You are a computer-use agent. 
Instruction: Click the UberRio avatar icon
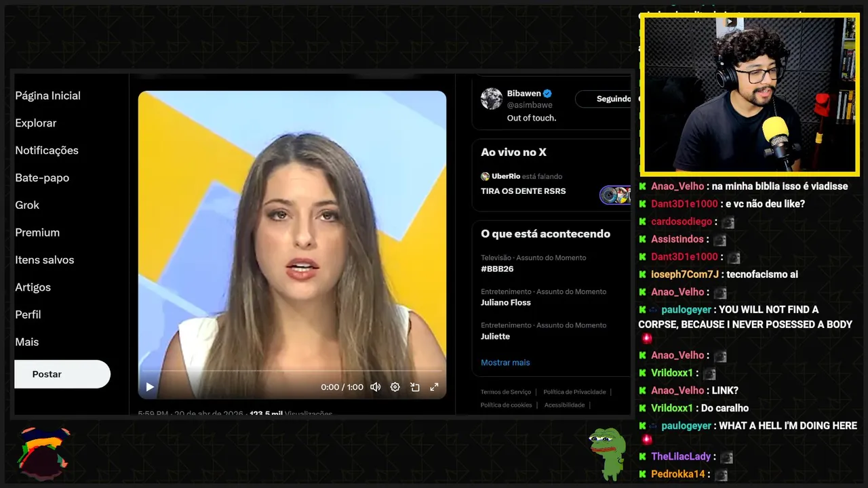[x=485, y=176]
